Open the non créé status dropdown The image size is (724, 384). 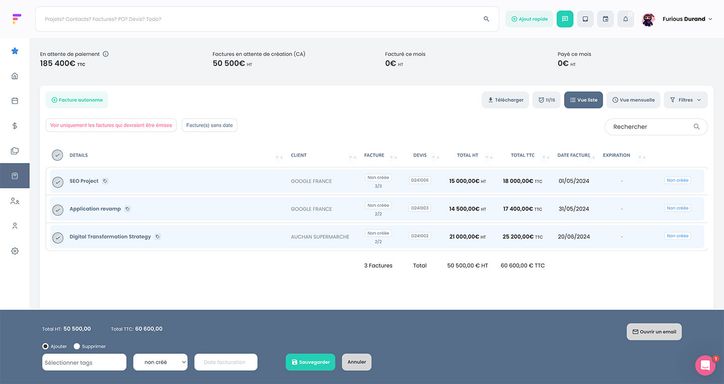click(x=160, y=362)
